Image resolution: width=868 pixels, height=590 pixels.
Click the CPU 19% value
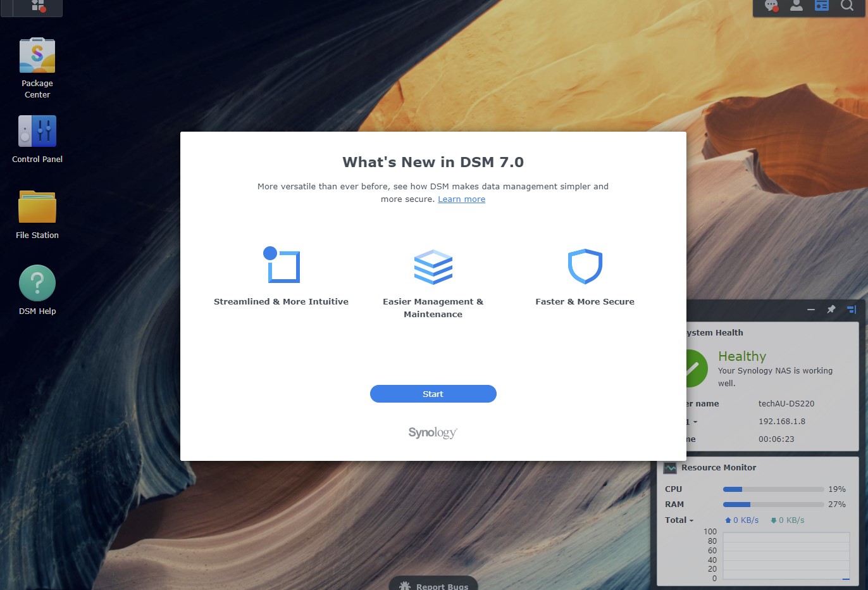[837, 489]
